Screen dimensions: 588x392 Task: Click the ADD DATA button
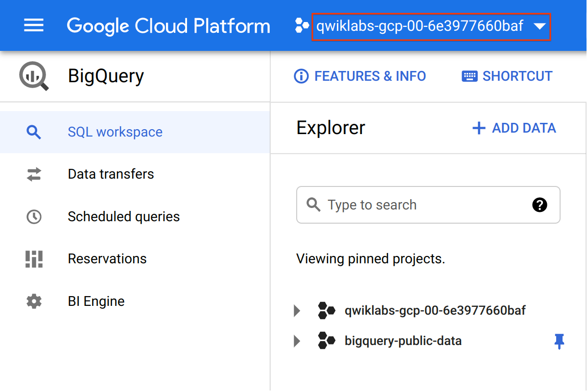(x=514, y=128)
